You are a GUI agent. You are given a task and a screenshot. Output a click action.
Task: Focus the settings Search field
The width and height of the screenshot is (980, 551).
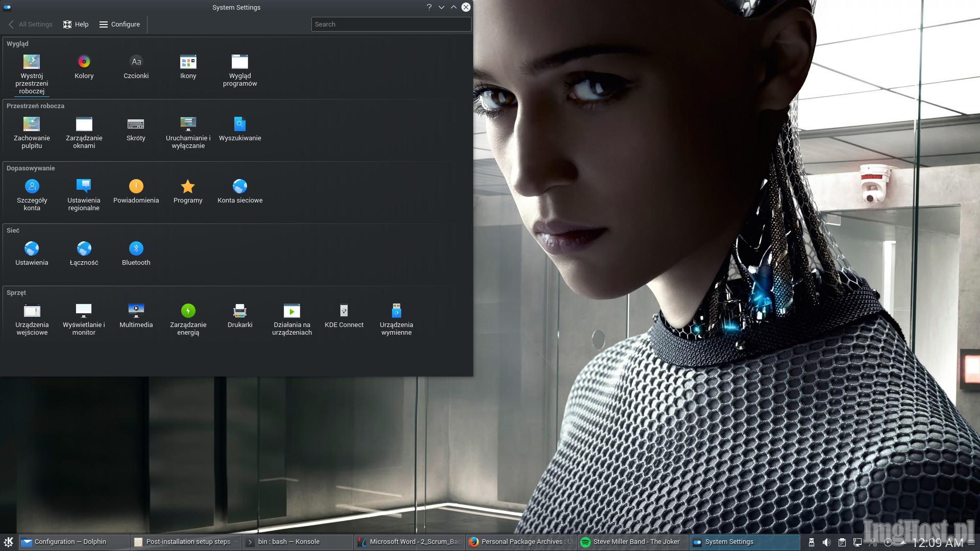[x=391, y=24]
